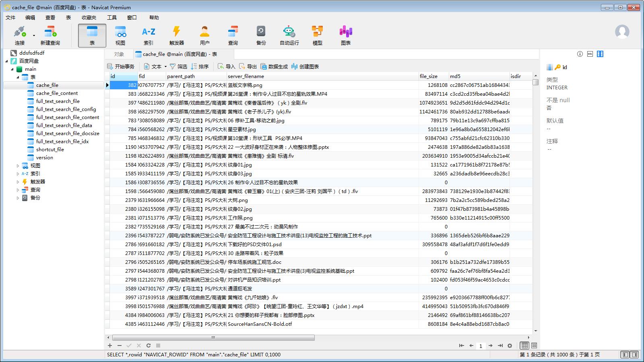This screenshot has height=362, width=644.
Task: Open the 工具 menu
Action: 111,18
